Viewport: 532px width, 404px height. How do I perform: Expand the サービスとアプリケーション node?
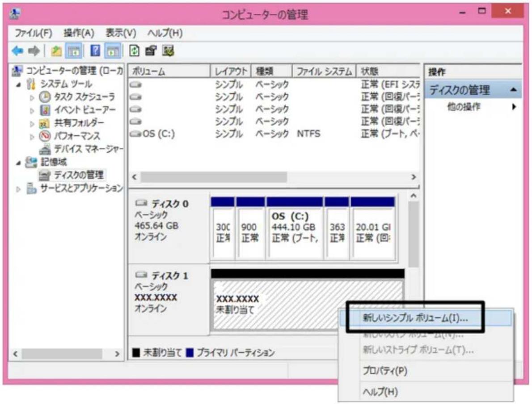(x=19, y=189)
